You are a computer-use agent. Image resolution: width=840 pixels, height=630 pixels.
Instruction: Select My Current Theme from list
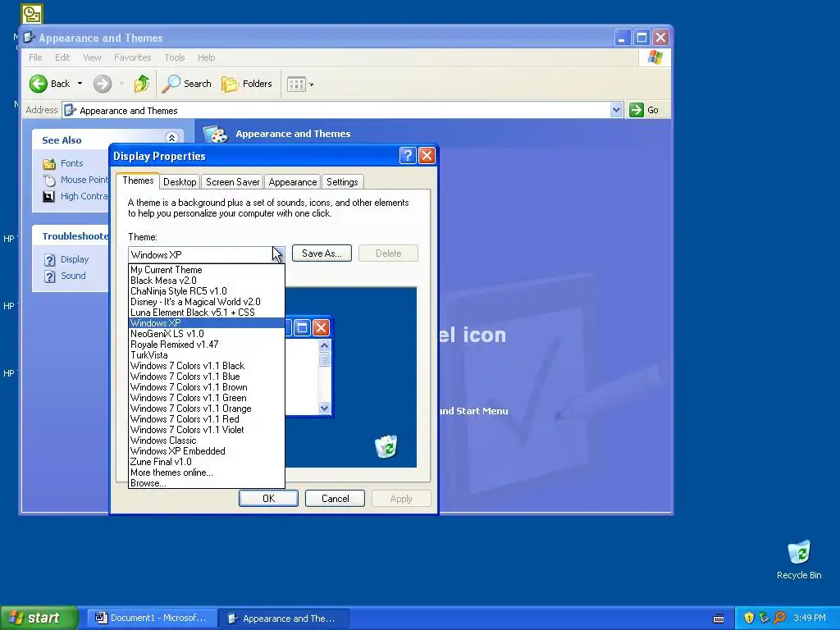click(x=207, y=270)
